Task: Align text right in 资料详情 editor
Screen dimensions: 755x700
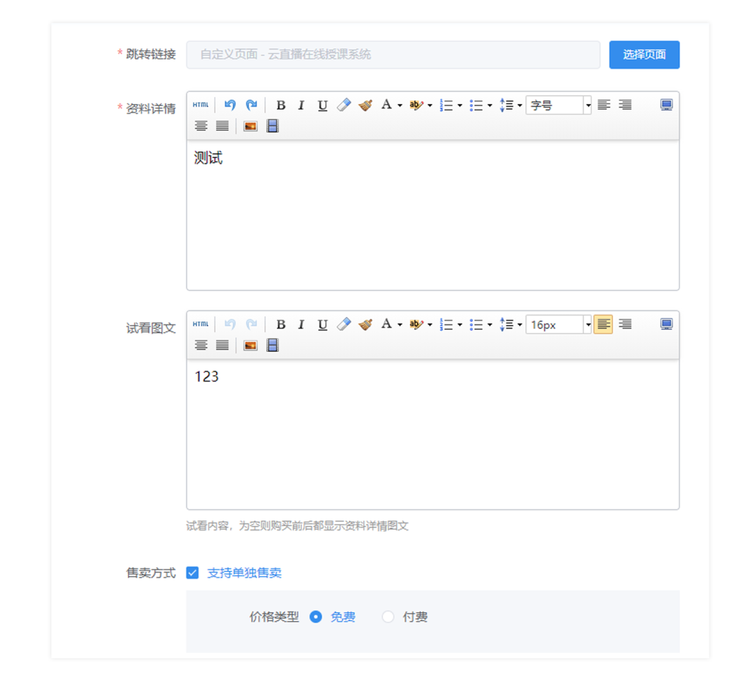Action: [x=625, y=105]
